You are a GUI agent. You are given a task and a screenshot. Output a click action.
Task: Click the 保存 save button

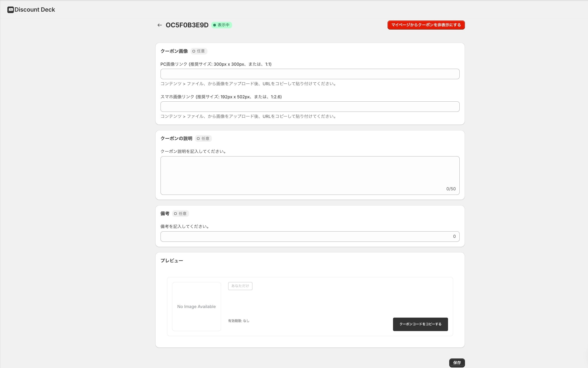[x=457, y=363]
